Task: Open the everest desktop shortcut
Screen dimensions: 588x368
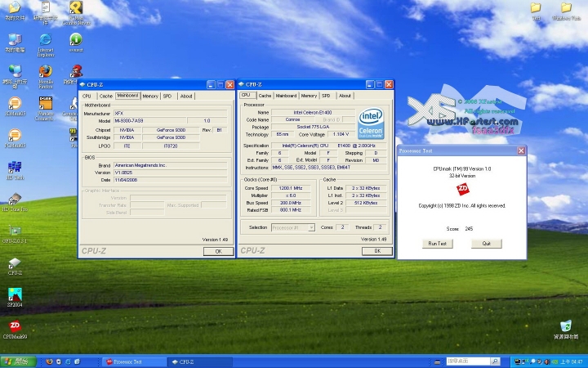Action: point(76,43)
